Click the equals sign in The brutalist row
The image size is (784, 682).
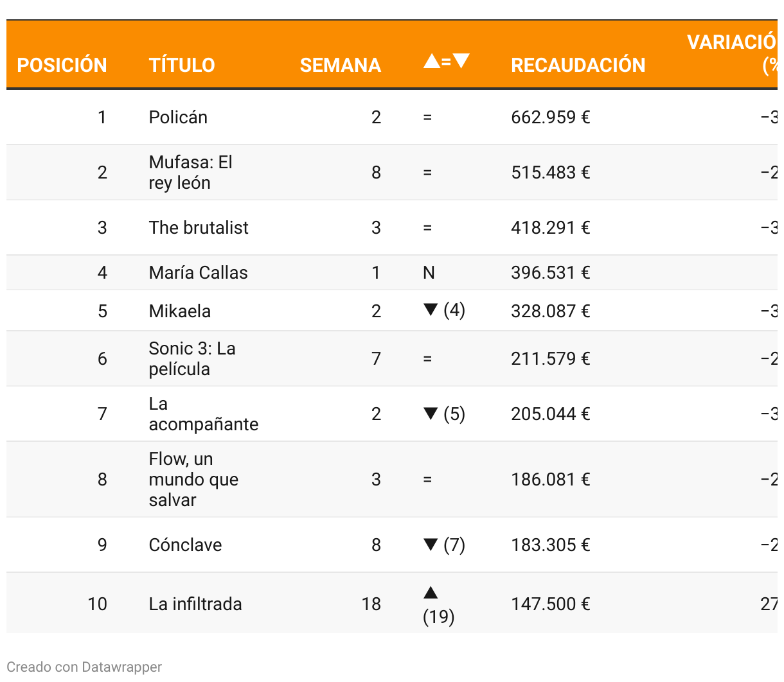(427, 228)
